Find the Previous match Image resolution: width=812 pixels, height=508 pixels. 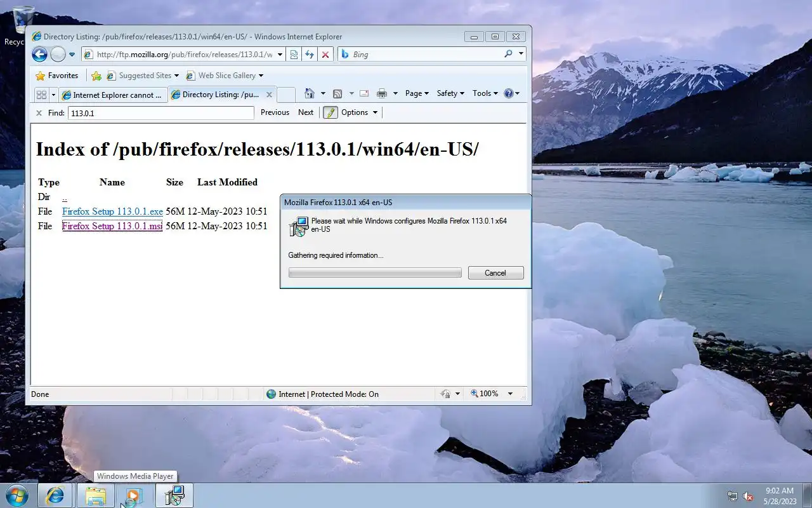tap(275, 112)
